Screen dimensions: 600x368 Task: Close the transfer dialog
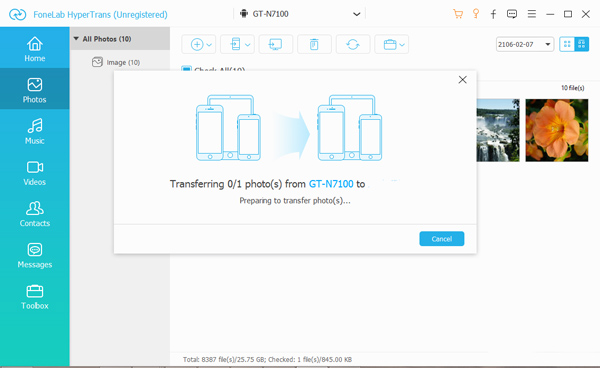(x=463, y=80)
